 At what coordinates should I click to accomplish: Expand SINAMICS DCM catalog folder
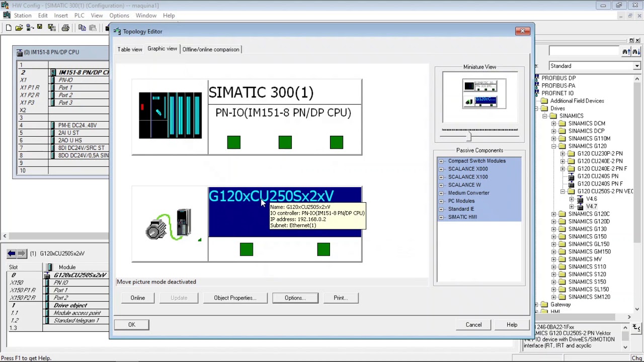click(x=553, y=124)
